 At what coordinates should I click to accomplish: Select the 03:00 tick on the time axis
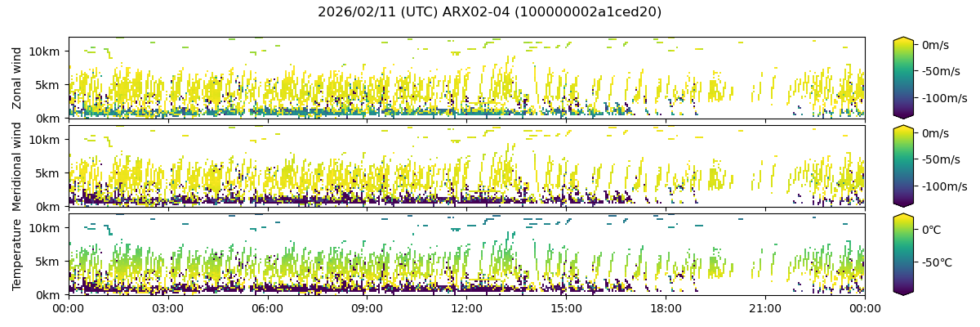point(168,308)
